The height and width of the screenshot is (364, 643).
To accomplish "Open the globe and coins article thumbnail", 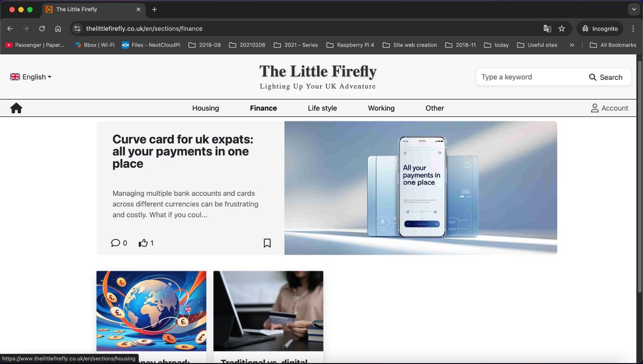I will tap(151, 311).
